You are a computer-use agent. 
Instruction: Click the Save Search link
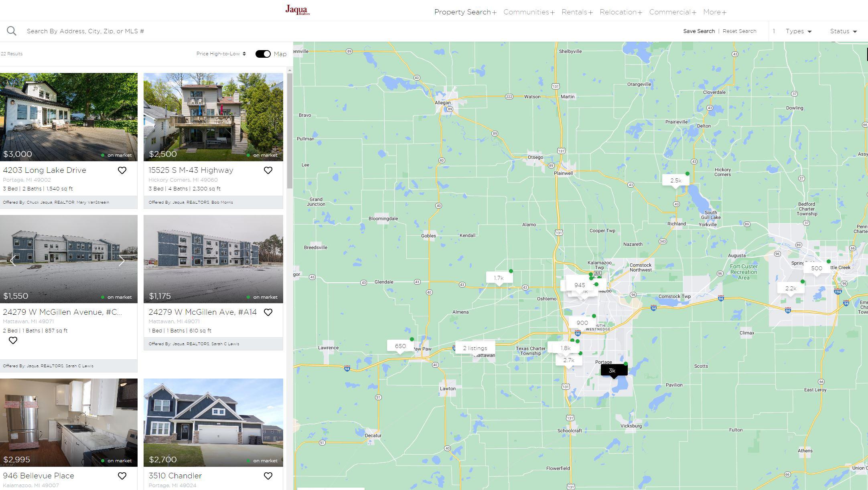pyautogui.click(x=699, y=31)
